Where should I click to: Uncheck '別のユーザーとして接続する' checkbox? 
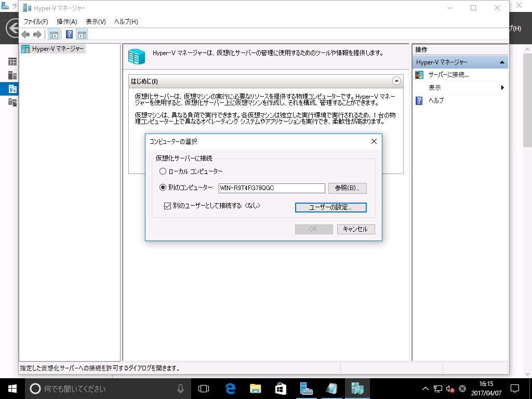point(167,206)
